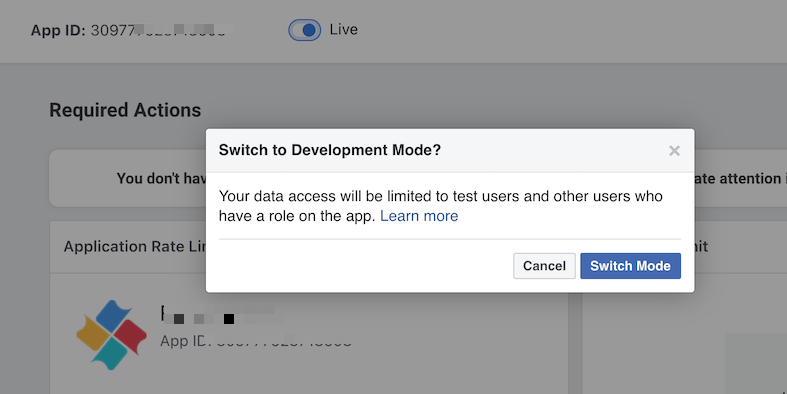Click the colorful pinwheel app logo
Viewport: 787px width, 394px height.
[111, 335]
